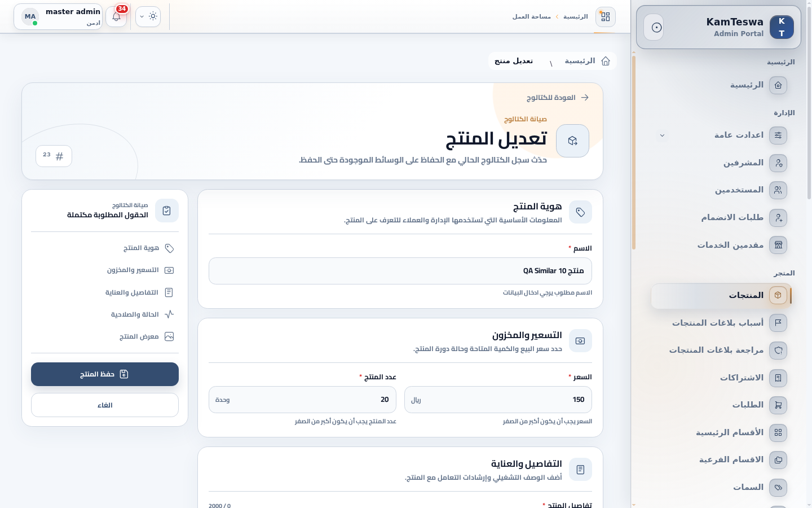Click the هوية المنتج section tag icon
Image resolution: width=812 pixels, height=508 pixels.
pos(580,212)
